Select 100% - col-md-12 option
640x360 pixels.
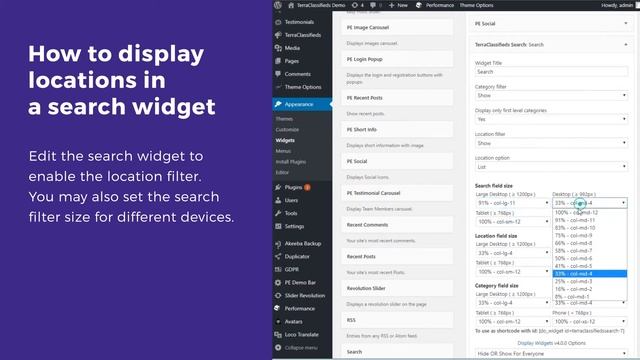(590, 213)
